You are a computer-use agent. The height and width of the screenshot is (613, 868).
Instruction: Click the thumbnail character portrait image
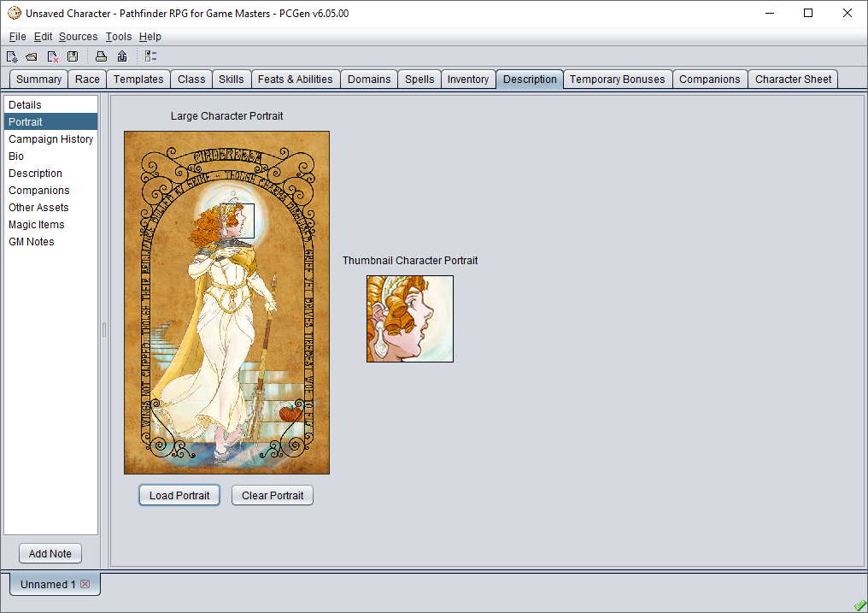(410, 319)
